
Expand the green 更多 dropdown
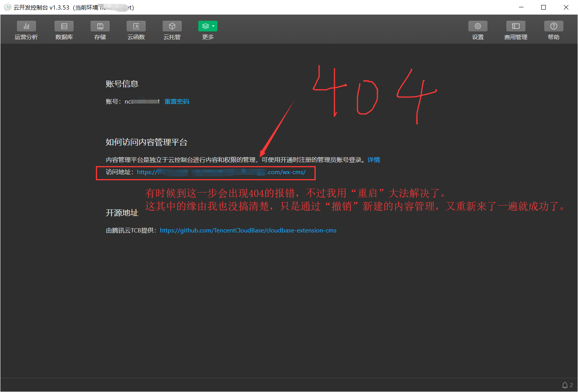point(208,26)
